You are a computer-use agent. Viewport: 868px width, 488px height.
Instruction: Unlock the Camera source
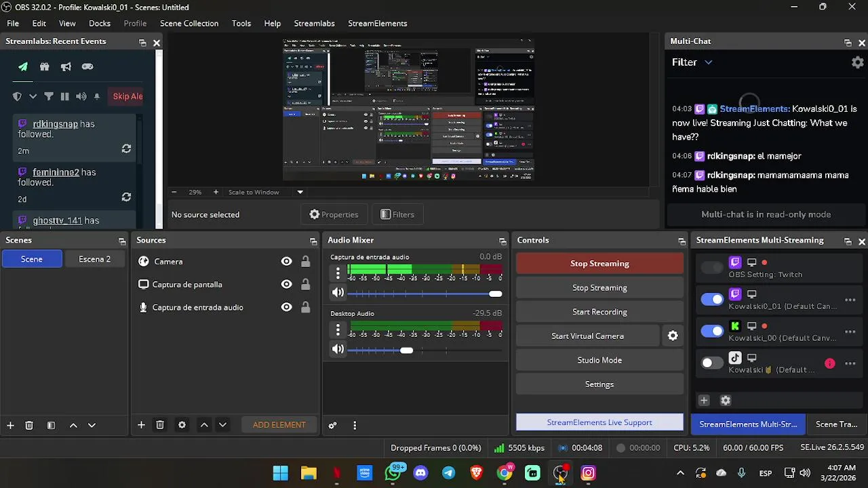pos(306,262)
